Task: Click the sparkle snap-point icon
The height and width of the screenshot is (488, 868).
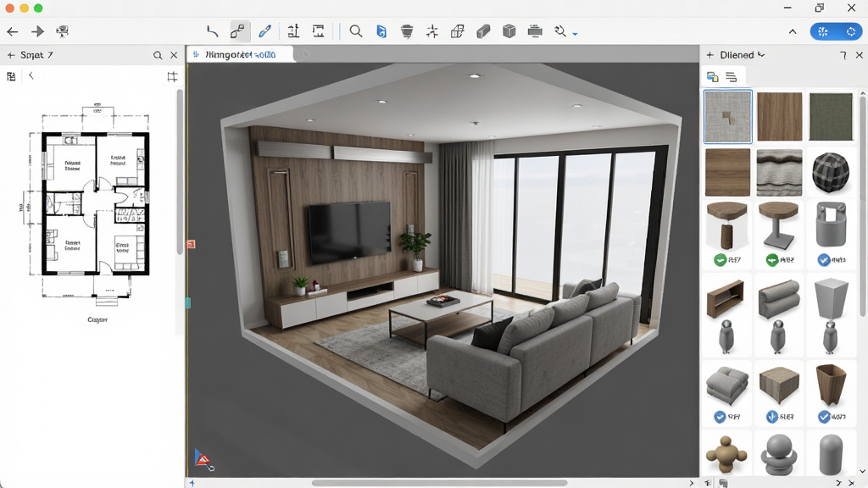Action: pyautogui.click(x=432, y=31)
